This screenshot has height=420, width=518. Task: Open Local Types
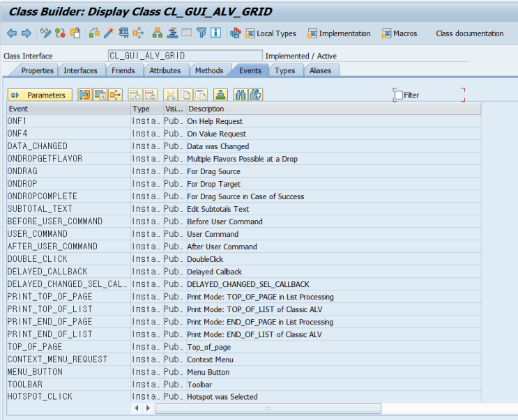pyautogui.click(x=271, y=33)
